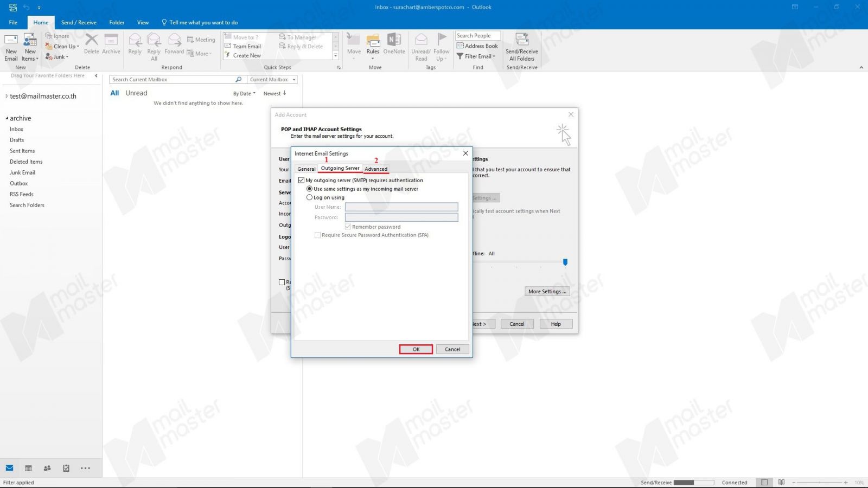Click Newest sort order toggle
868x488 pixels.
pyautogui.click(x=275, y=94)
